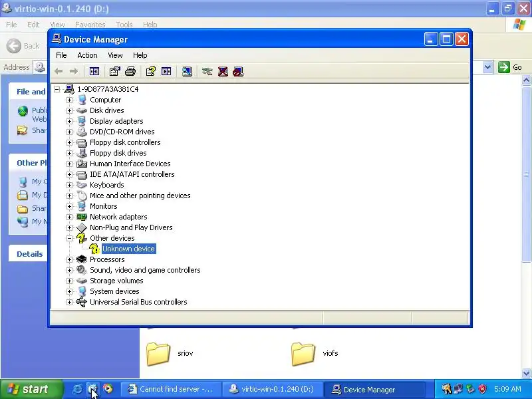The image size is (532, 399).
Task: Click the Other devices question mark icon
Action: coord(81,238)
